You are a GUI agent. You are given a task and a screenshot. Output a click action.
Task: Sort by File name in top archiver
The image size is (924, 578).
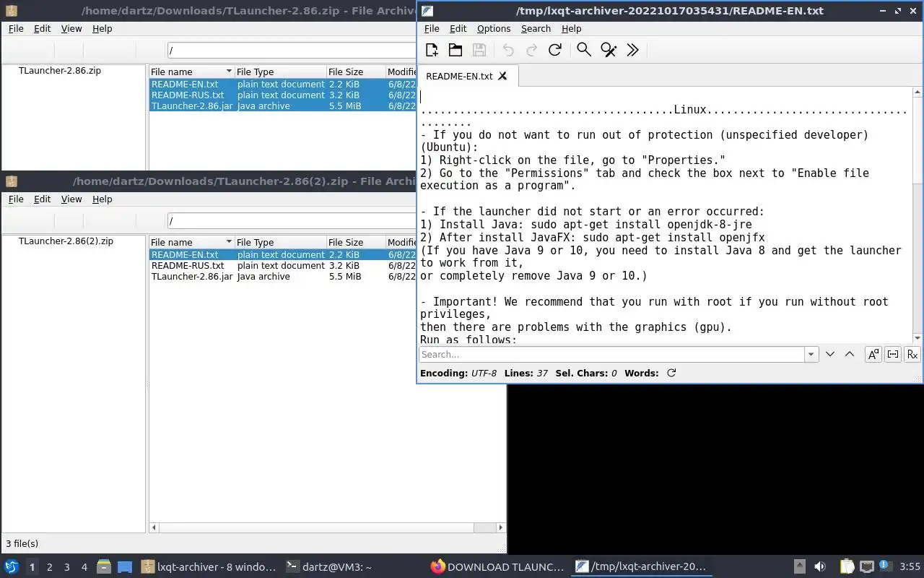point(191,72)
